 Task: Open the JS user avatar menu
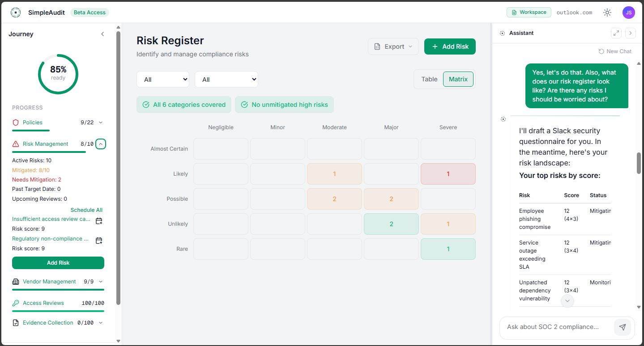tap(628, 13)
